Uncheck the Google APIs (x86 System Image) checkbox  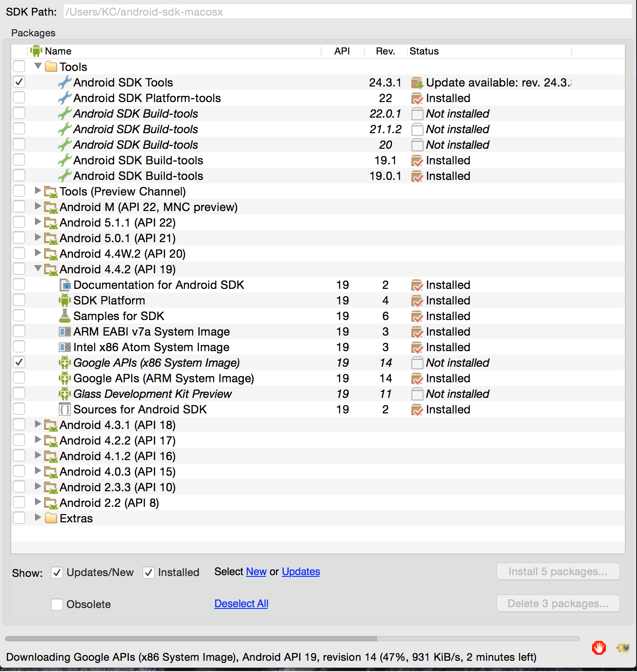[x=19, y=362]
